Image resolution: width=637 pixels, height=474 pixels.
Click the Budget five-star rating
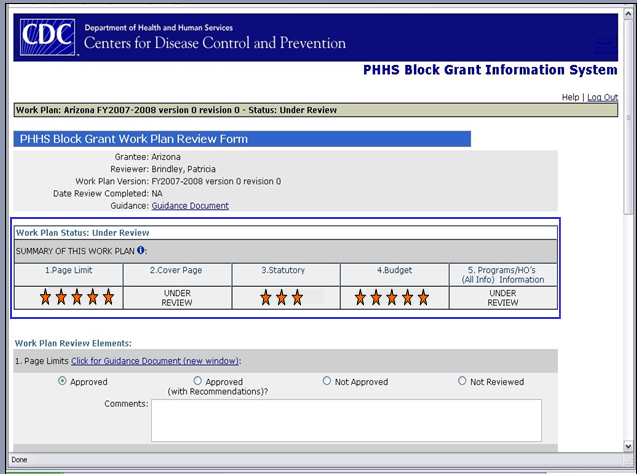pos(394,297)
